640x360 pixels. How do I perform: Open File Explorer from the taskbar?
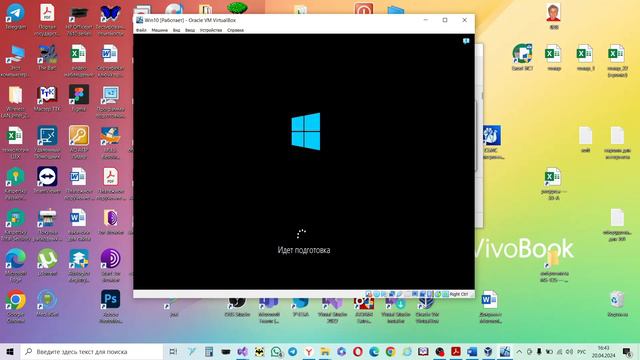tap(325, 351)
